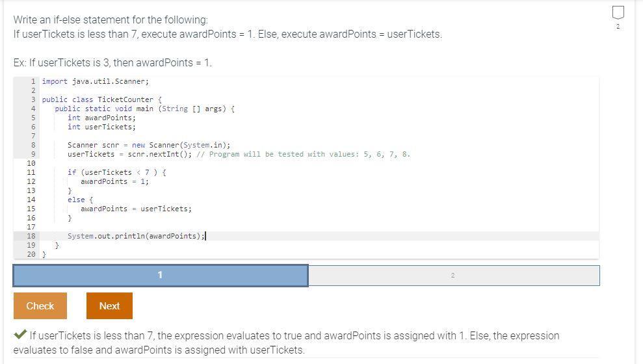The image size is (643, 364).
Task: Click line number 11 in gutter
Action: [31, 172]
